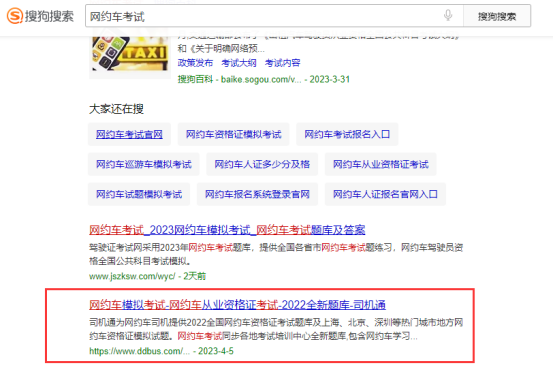Open the 司机通 网约车模拟考试 result title
This screenshot has height=374, width=553.
tap(237, 305)
